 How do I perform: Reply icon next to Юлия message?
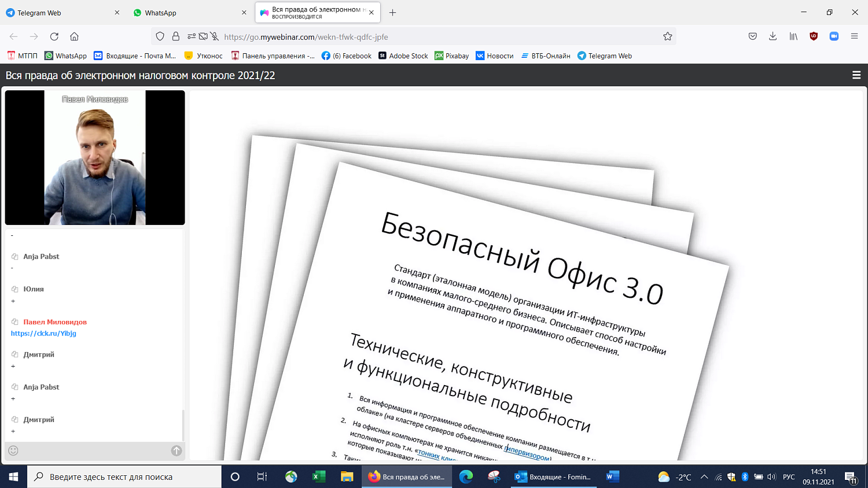click(x=15, y=289)
